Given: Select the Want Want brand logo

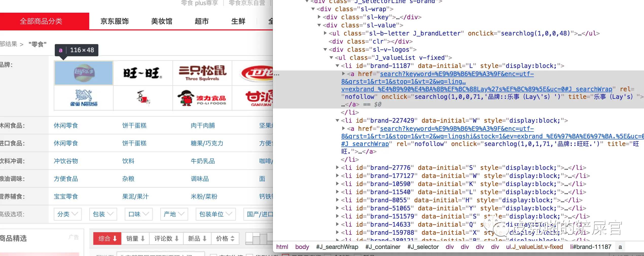Looking at the screenshot, I should click(x=143, y=73).
